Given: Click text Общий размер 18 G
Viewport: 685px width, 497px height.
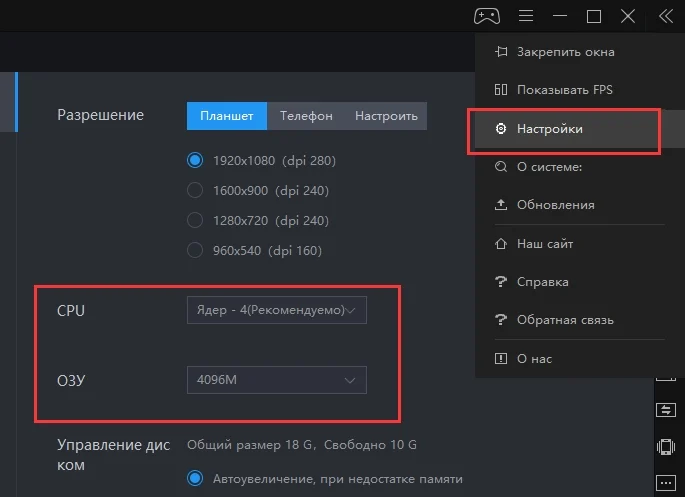Looking at the screenshot, I should [249, 445].
